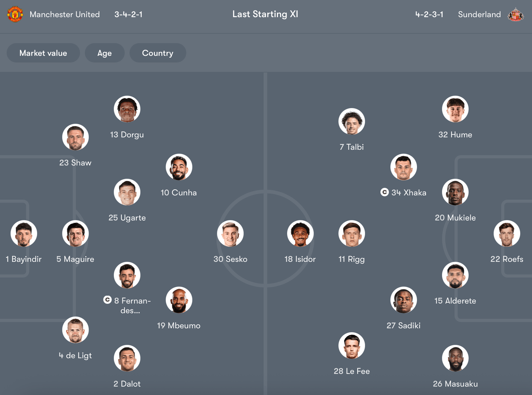Open Roefs' goalkeeper photo
This screenshot has height=395, width=532.
[507, 234]
